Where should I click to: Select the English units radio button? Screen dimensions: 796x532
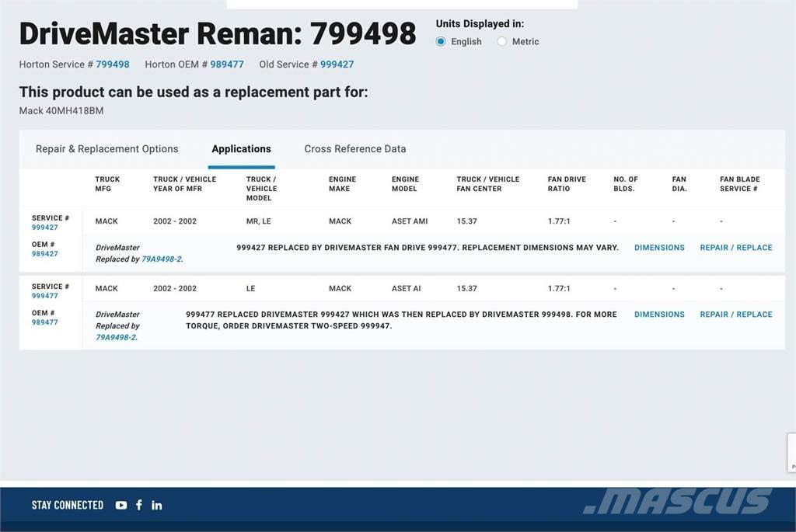click(441, 42)
